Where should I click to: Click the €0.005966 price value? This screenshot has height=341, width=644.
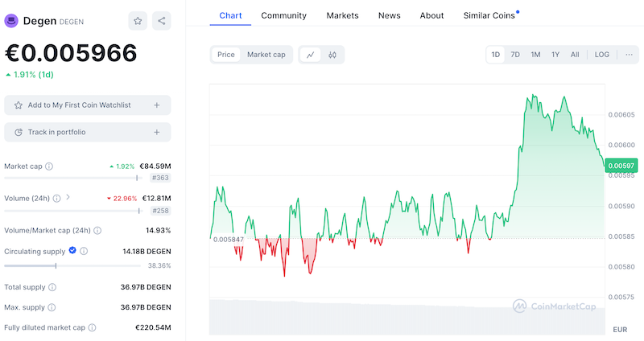pos(71,53)
